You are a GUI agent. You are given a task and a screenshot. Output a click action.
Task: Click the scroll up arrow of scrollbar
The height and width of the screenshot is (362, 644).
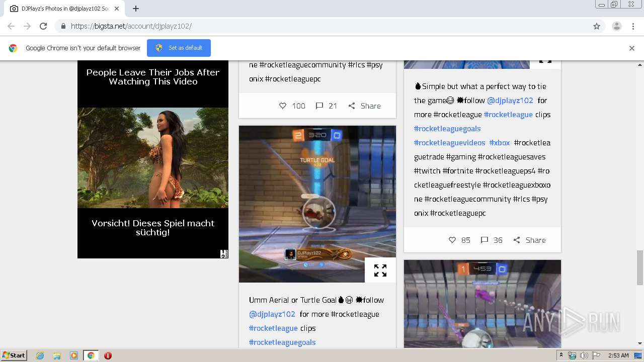coord(640,64)
